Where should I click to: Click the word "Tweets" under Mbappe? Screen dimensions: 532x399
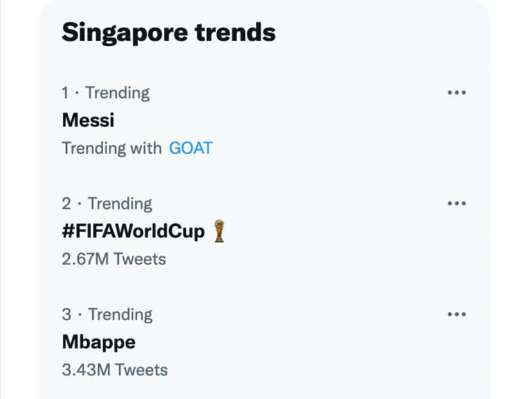141,370
